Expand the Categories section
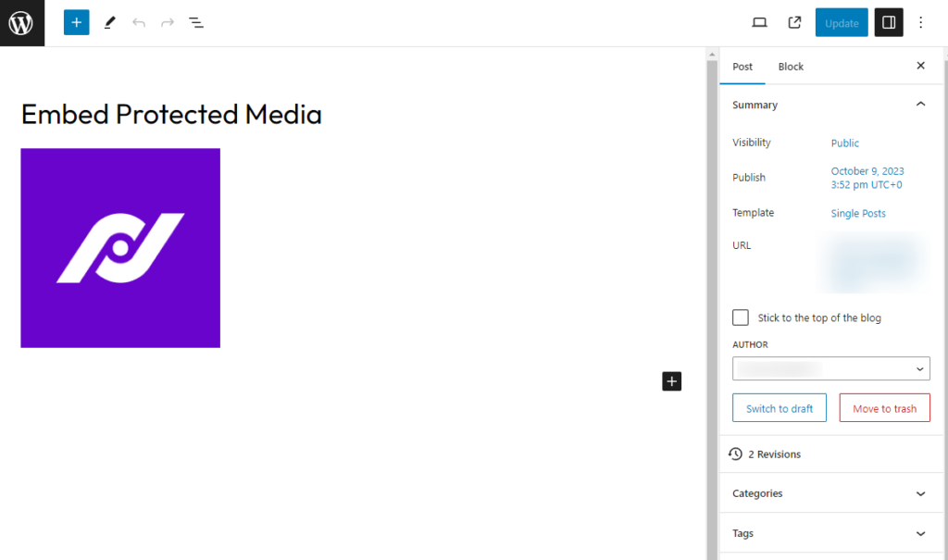This screenshot has height=560, width=948. (830, 493)
